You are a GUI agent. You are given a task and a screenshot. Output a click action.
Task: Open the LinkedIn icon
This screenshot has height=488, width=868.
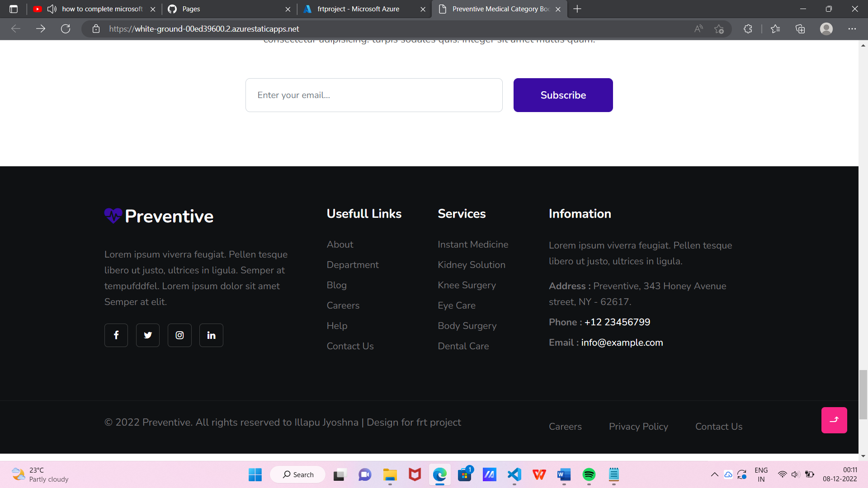[x=211, y=335]
